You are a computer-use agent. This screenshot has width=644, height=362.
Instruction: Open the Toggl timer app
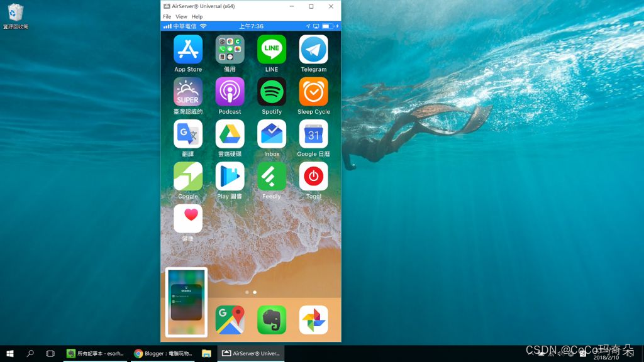[x=313, y=176]
